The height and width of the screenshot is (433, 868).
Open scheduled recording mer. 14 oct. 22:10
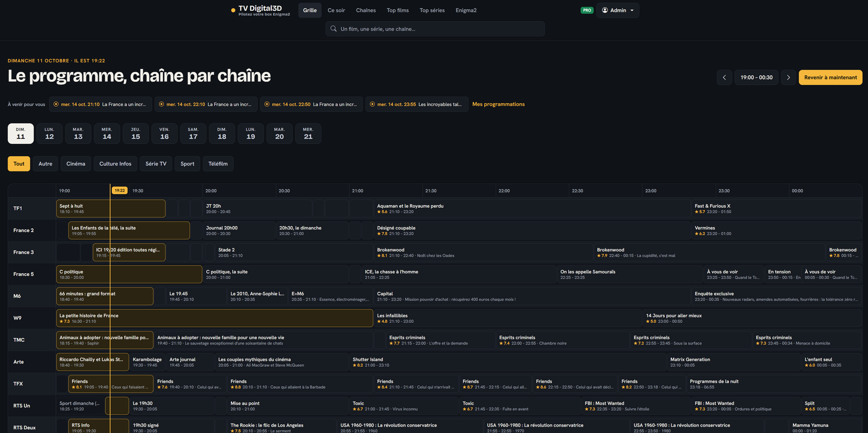[x=206, y=104]
